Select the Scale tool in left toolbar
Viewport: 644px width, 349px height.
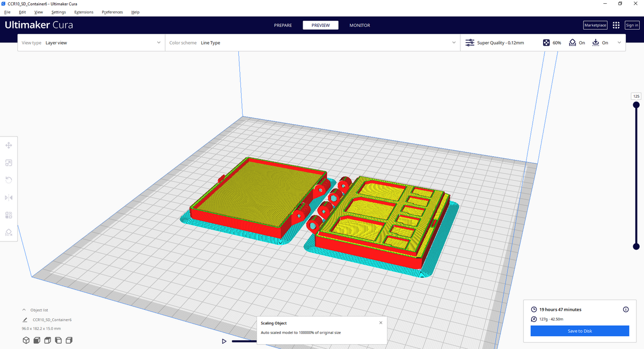[x=9, y=163]
